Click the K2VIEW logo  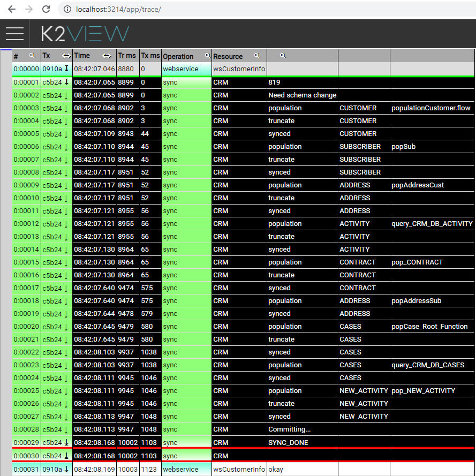85,34
